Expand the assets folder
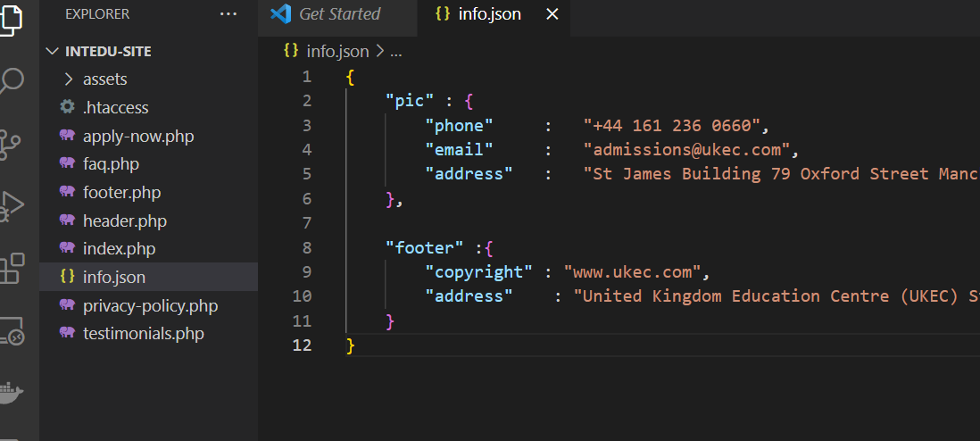 click(x=104, y=79)
